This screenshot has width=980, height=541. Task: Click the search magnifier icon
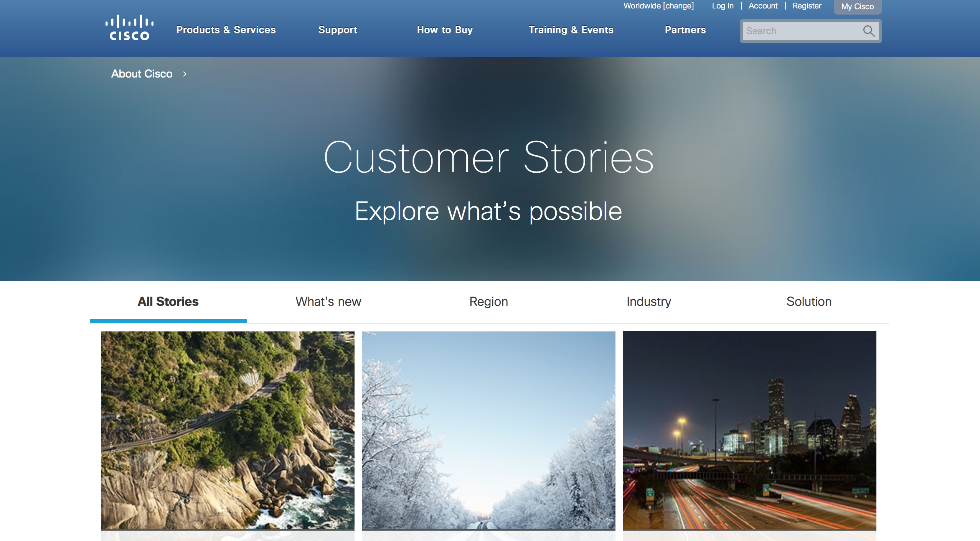click(869, 31)
